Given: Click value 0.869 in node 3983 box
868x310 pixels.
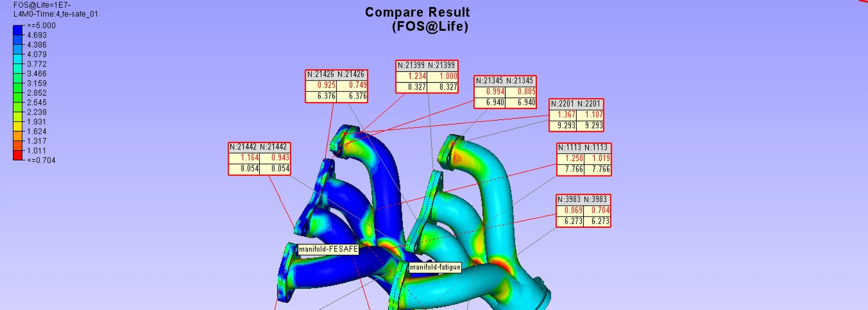Looking at the screenshot, I should (x=573, y=210).
